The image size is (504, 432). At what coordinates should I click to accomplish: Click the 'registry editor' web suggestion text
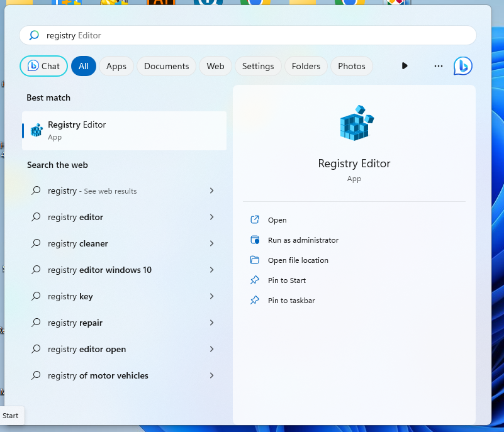pyautogui.click(x=76, y=217)
